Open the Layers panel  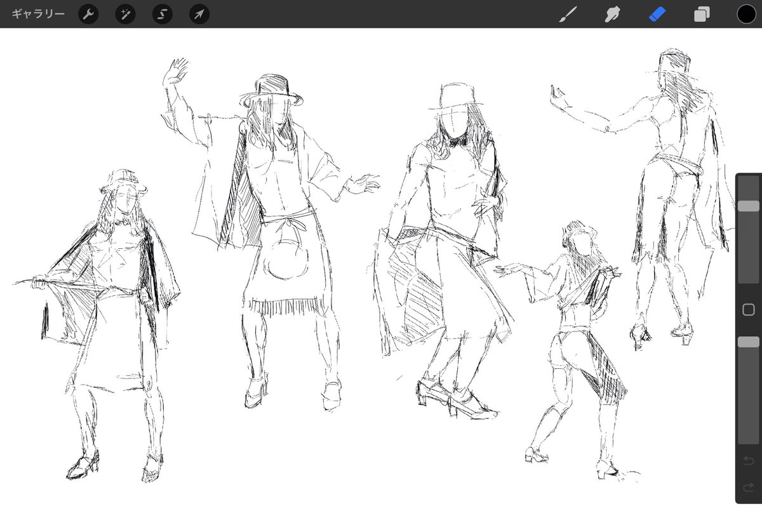tap(702, 14)
